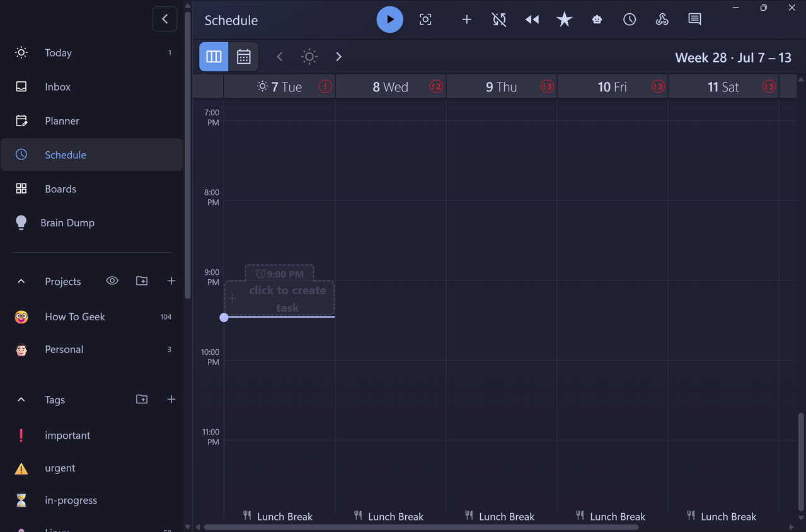806x532 pixels.
Task: Add new tag folder
Action: coord(142,400)
